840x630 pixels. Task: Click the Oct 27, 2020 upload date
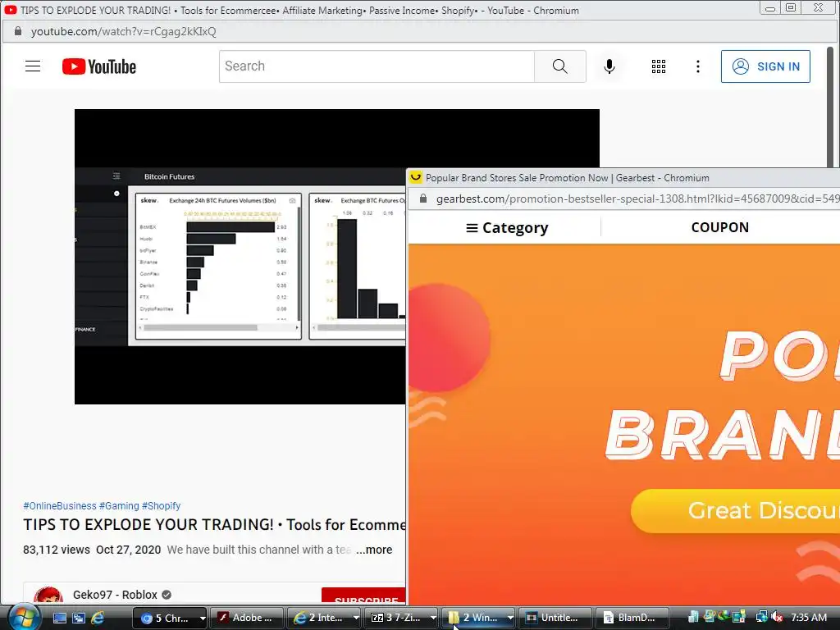point(129,550)
